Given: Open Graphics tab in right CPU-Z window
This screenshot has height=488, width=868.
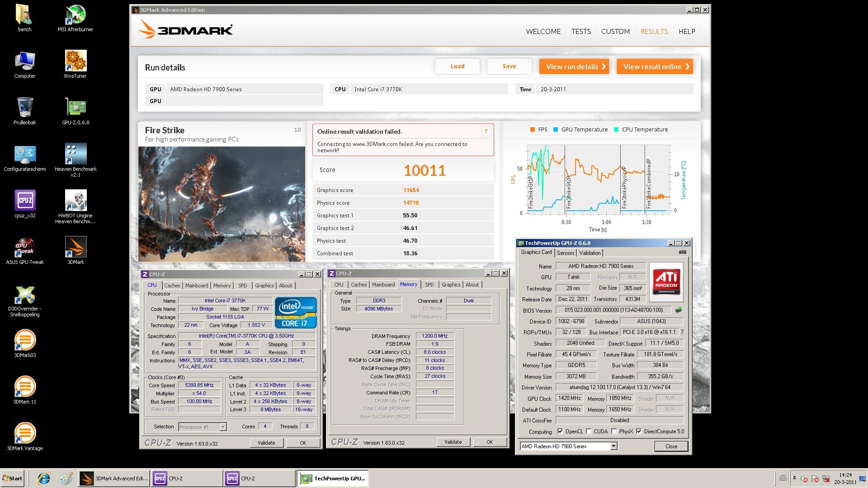Looking at the screenshot, I should tap(451, 285).
